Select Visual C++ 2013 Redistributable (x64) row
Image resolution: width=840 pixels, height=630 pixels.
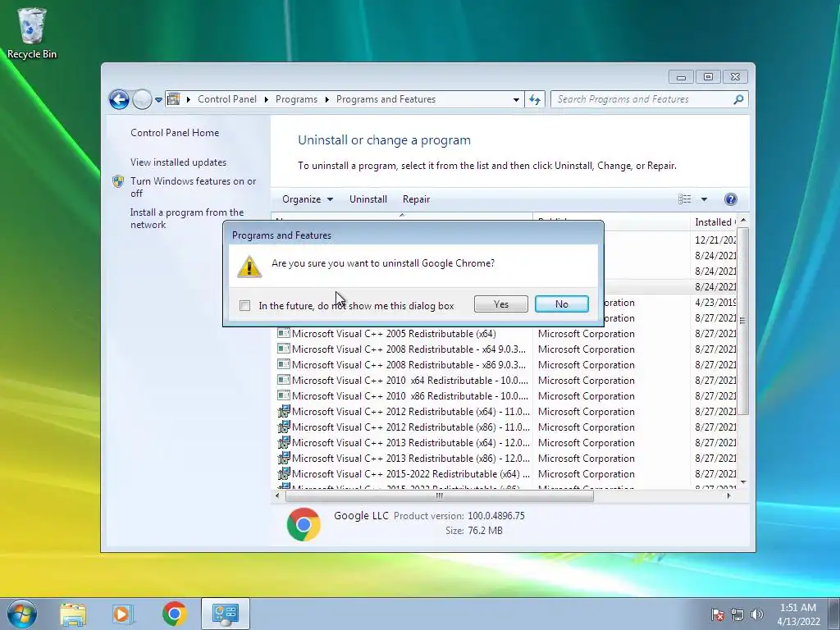[506, 442]
